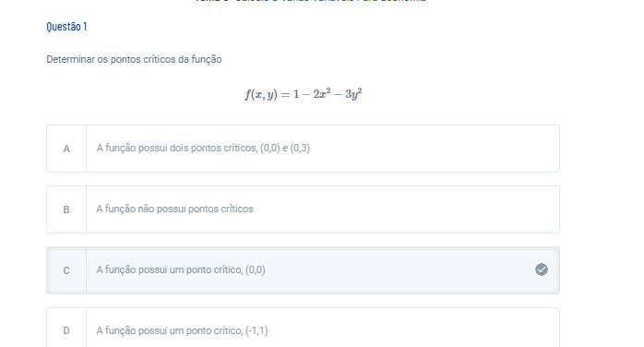Click the checkmark icon on option C
The image size is (644, 347).
click(542, 269)
